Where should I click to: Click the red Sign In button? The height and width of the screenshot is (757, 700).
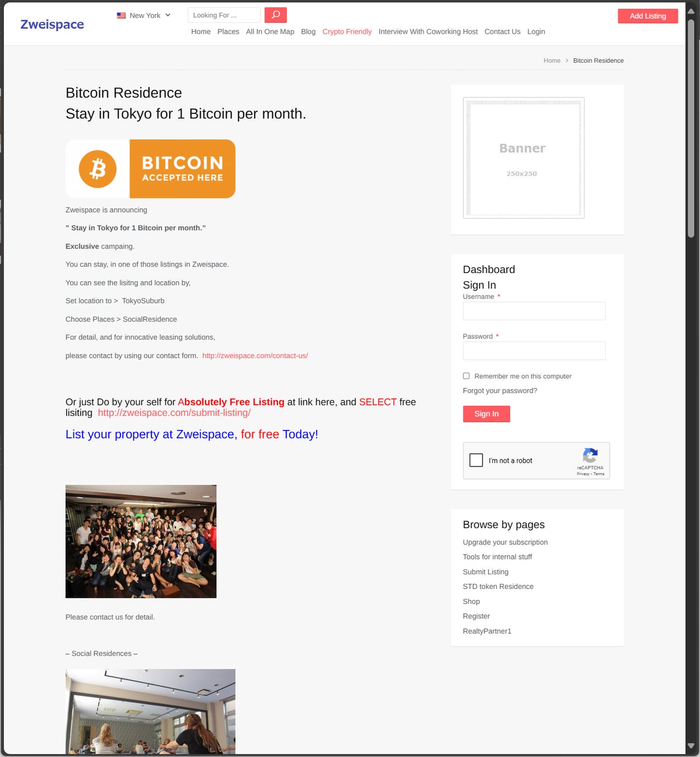pyautogui.click(x=486, y=414)
